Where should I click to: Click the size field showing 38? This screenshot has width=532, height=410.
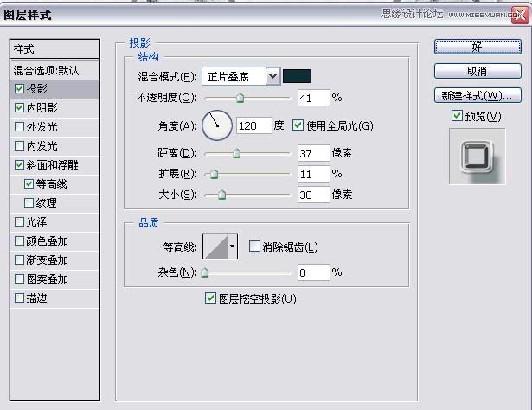point(313,195)
